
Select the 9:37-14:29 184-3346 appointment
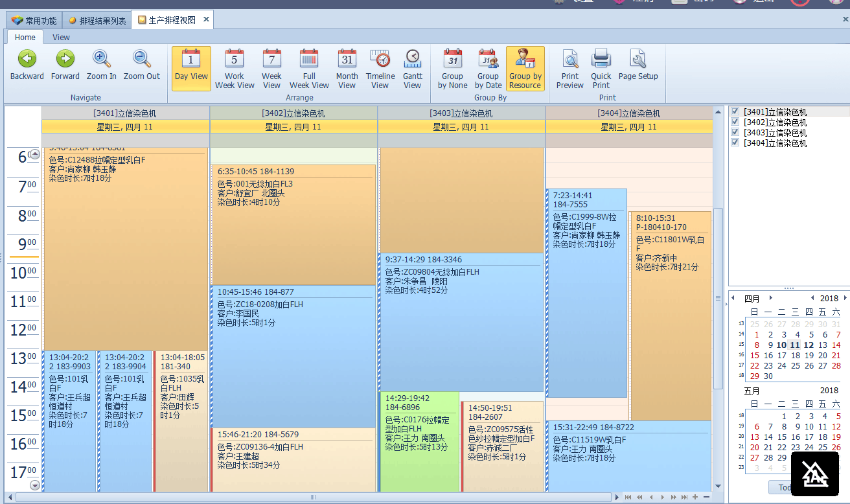tap(461, 322)
